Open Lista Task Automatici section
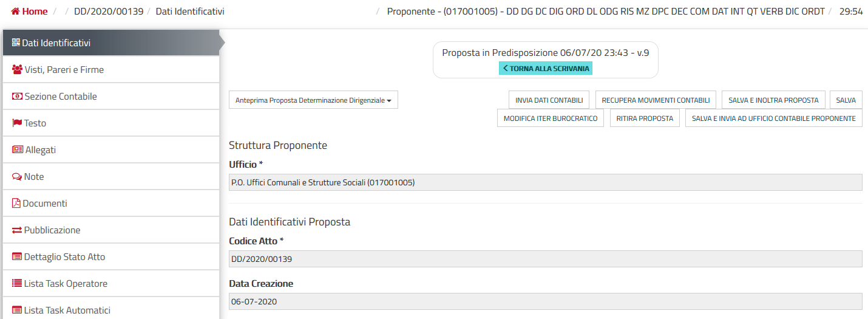 [x=67, y=310]
